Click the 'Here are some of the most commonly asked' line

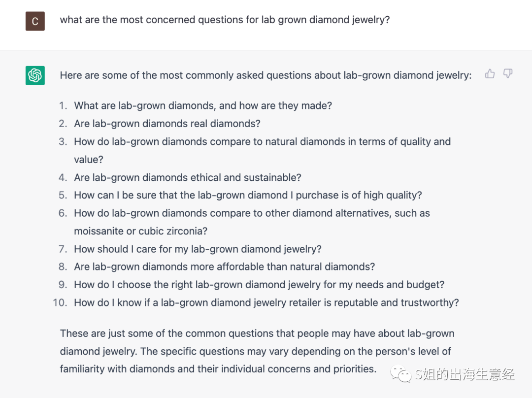(265, 75)
